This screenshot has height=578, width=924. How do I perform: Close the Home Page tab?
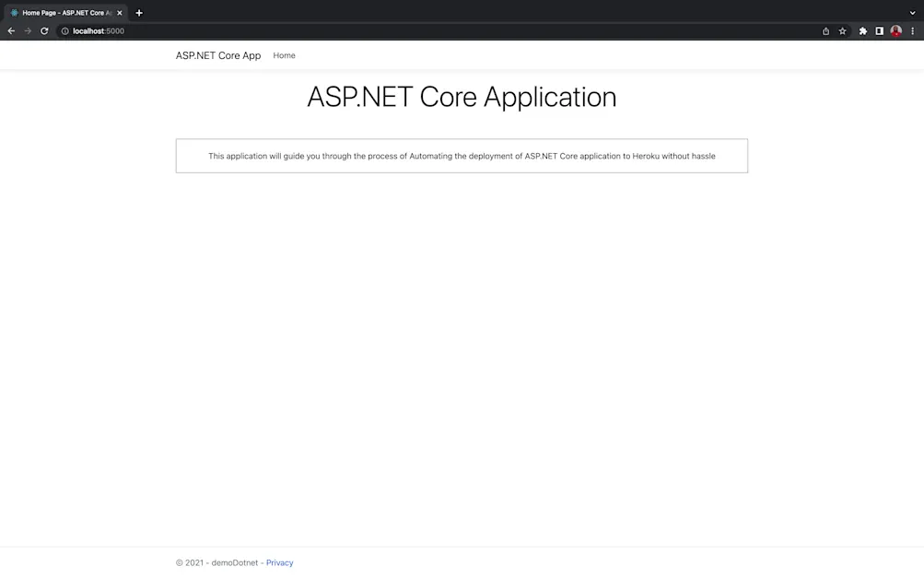(x=119, y=12)
